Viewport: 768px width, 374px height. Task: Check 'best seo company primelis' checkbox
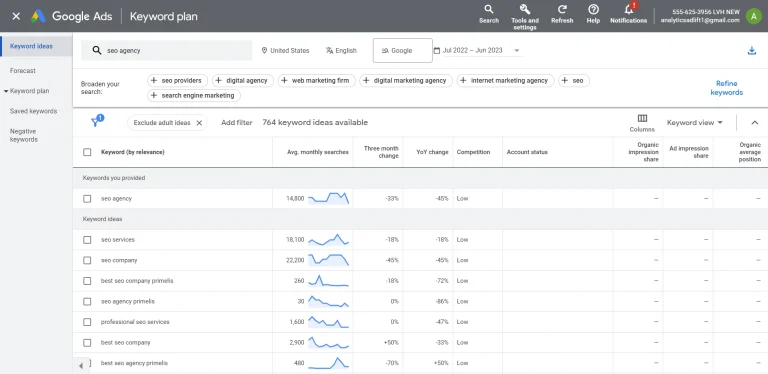pyautogui.click(x=87, y=281)
